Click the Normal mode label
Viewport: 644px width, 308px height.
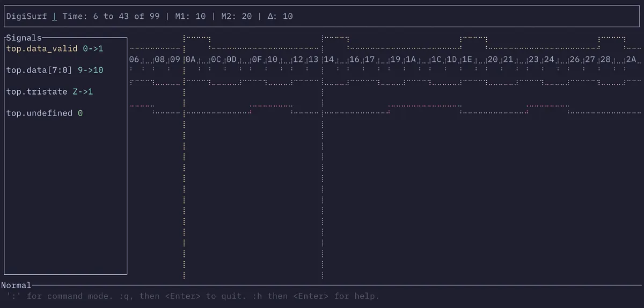[x=16, y=285]
